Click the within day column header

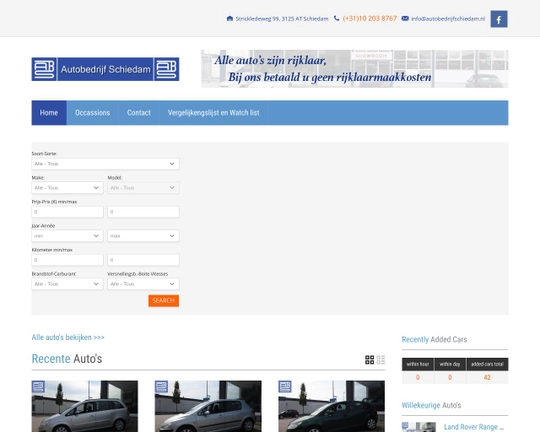pyautogui.click(x=450, y=364)
